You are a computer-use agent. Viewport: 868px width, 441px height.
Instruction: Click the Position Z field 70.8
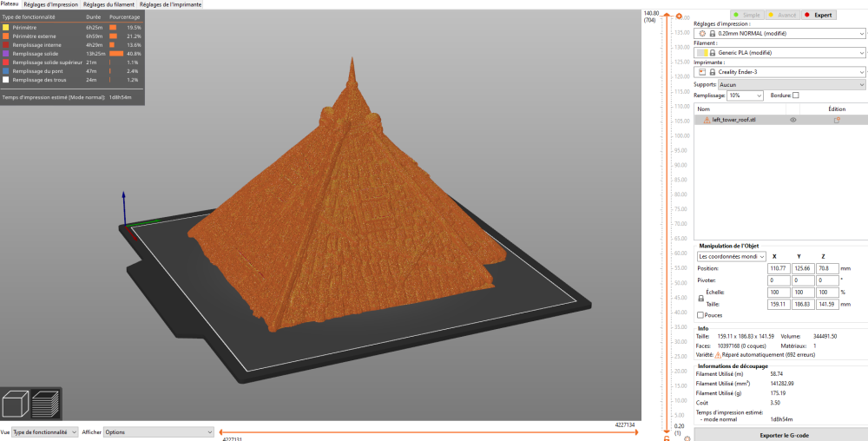coord(827,268)
